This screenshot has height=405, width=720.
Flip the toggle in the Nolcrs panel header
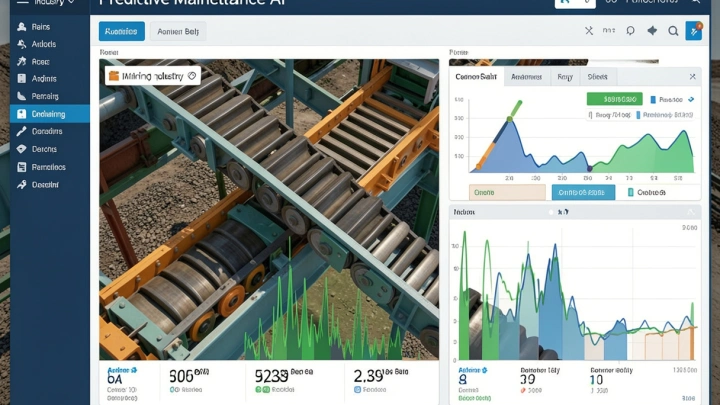pyautogui.click(x=559, y=212)
